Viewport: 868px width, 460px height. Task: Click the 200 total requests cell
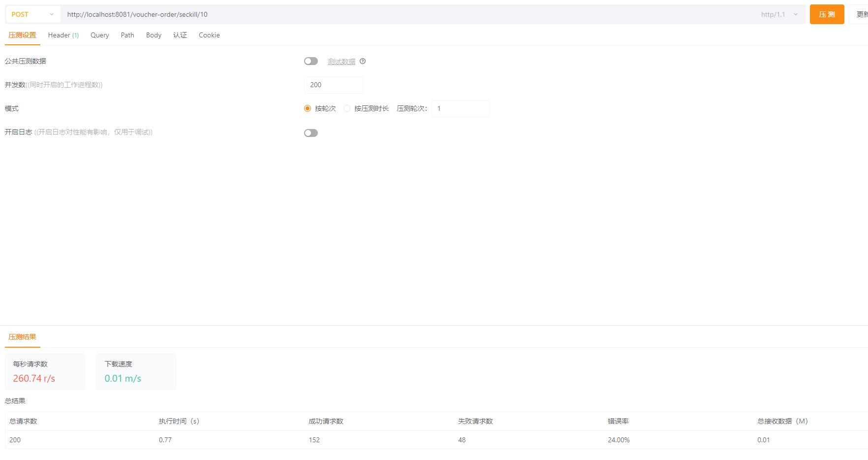[x=15, y=440]
